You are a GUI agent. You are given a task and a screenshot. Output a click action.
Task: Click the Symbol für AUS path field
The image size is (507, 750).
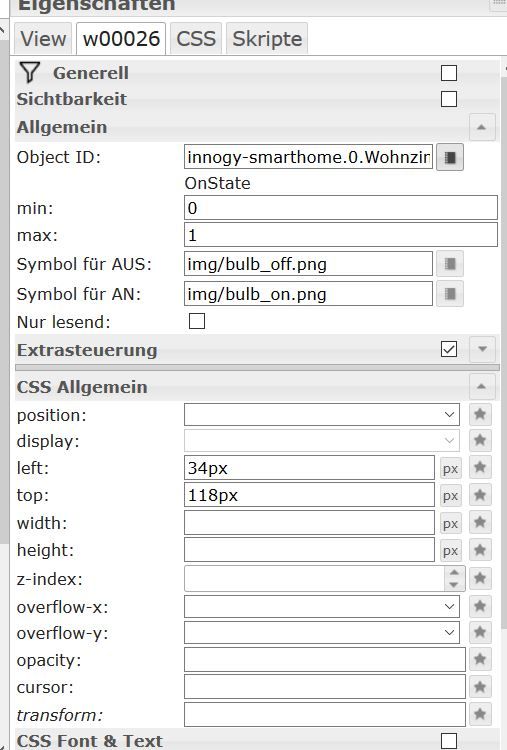coord(309,264)
